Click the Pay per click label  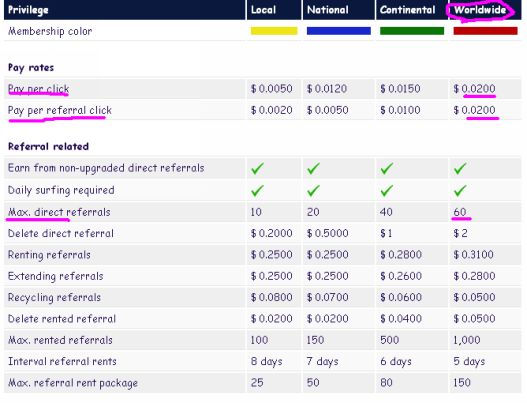click(x=38, y=89)
